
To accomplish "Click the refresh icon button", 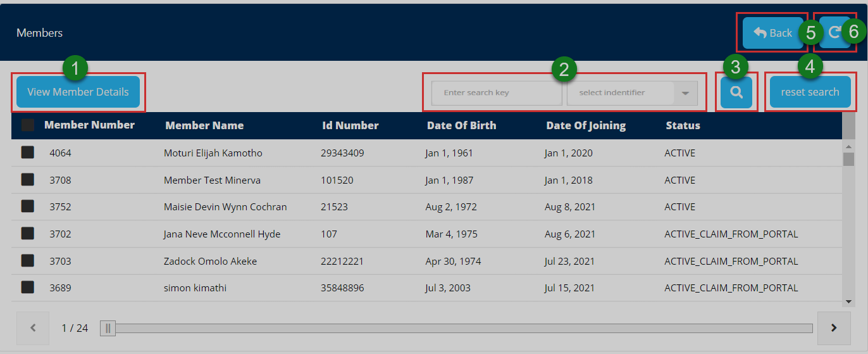I will tap(834, 33).
